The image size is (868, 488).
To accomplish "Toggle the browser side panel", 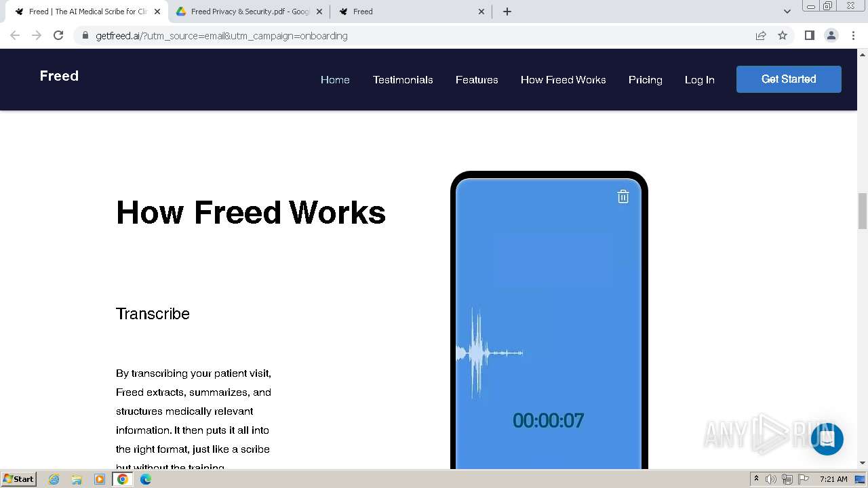I will [809, 35].
